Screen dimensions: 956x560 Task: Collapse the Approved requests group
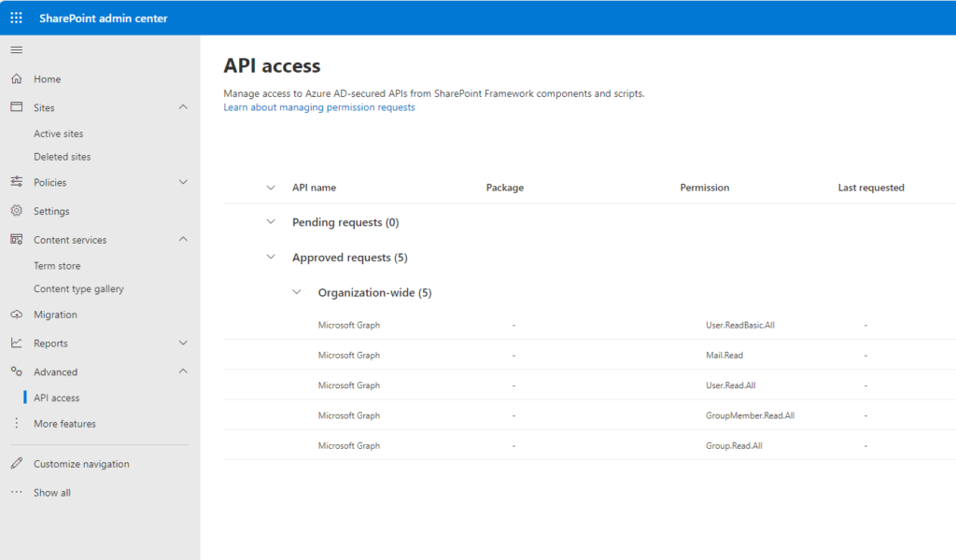(271, 257)
